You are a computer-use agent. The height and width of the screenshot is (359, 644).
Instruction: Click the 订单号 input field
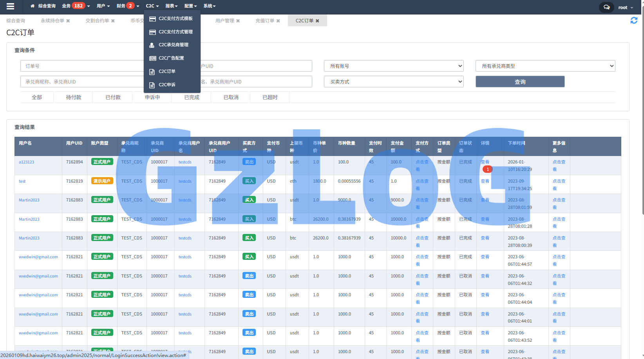click(x=82, y=66)
